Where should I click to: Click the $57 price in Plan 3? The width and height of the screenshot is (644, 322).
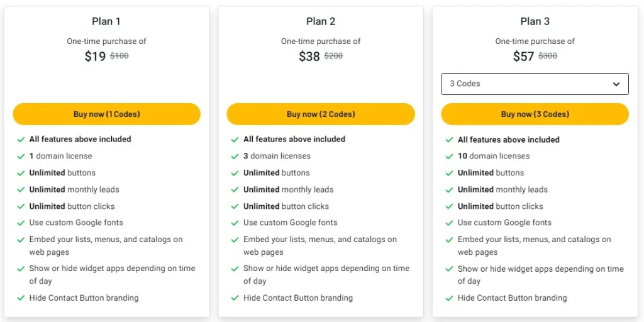pyautogui.click(x=523, y=57)
